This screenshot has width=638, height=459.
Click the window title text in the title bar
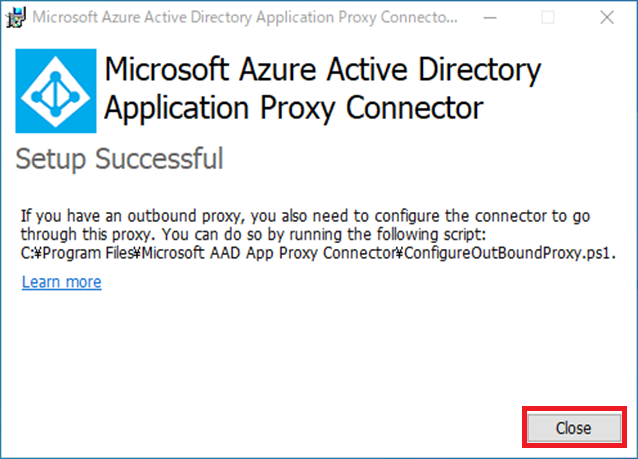[x=245, y=17]
